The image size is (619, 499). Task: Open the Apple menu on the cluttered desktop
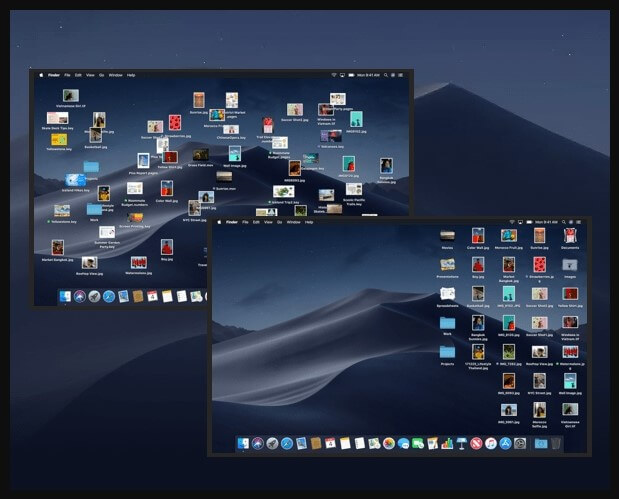coord(41,75)
